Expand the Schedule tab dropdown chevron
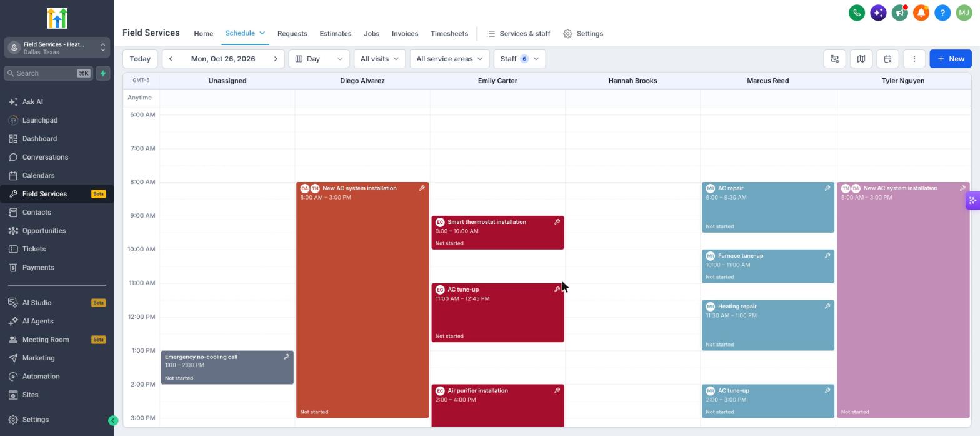The width and height of the screenshot is (980, 436). coord(262,33)
